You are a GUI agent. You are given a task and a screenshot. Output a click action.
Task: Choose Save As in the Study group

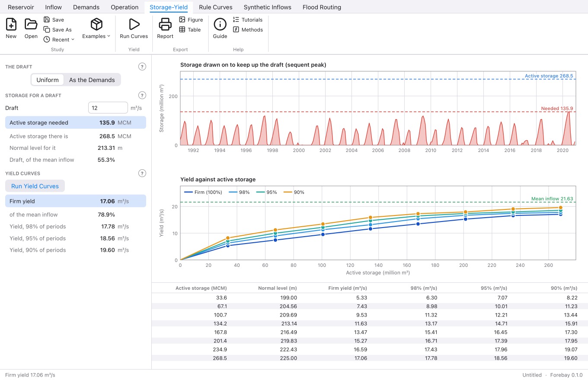pyautogui.click(x=58, y=30)
